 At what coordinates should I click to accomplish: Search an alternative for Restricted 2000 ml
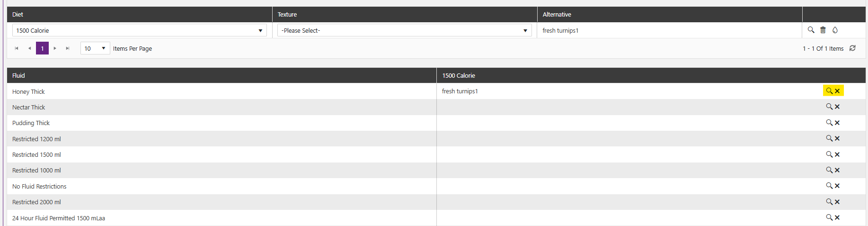point(829,201)
